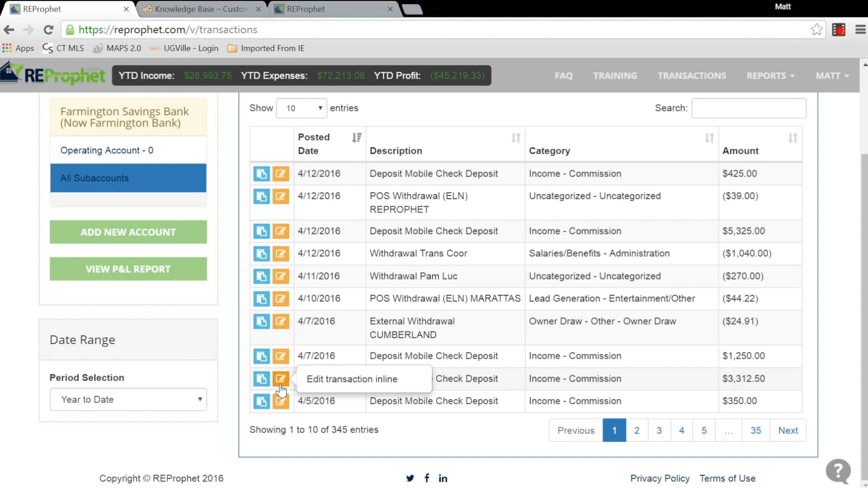Click the blue copy icon on the MARATTAS row
868x488 pixels.
(261, 299)
